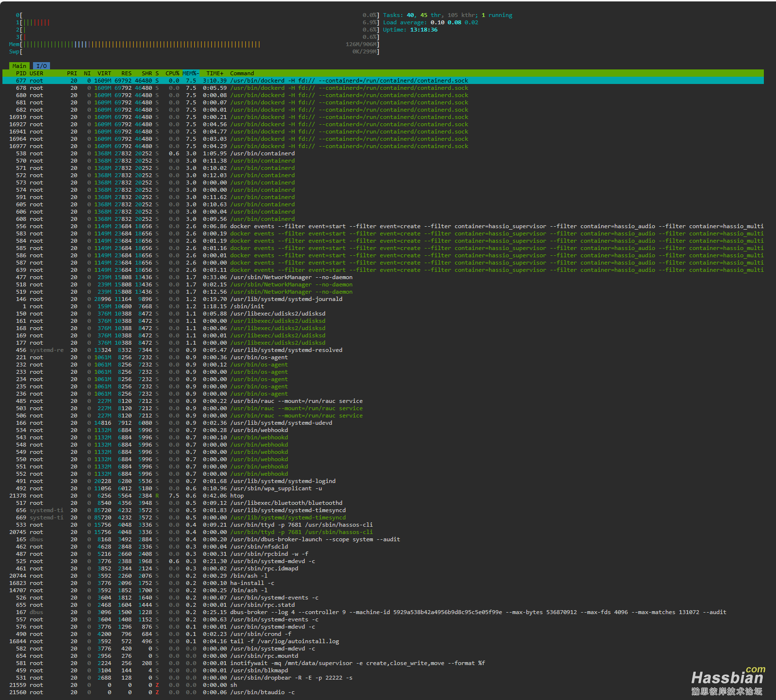Select udisksd row PID 150
The width and height of the screenshot is (776, 700).
point(383,314)
